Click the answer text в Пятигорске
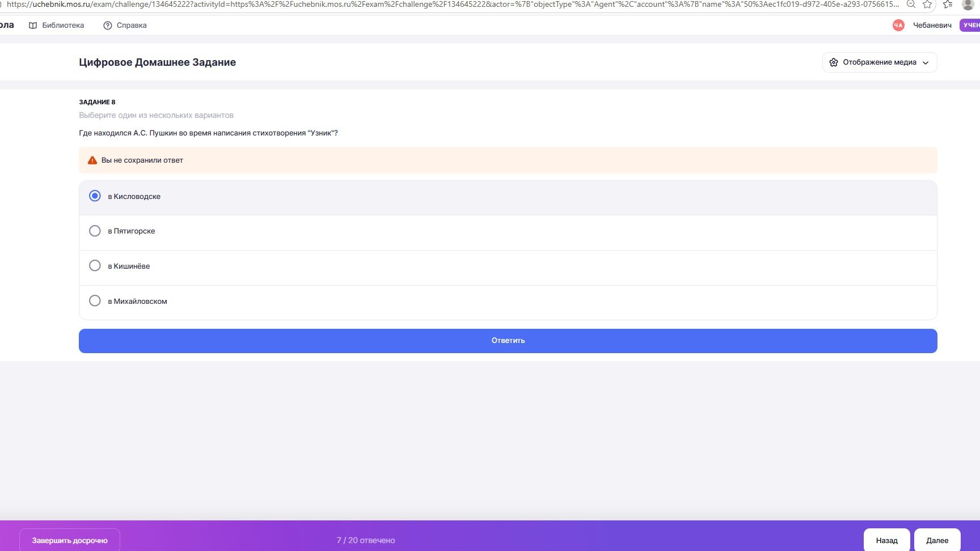 [x=132, y=231]
